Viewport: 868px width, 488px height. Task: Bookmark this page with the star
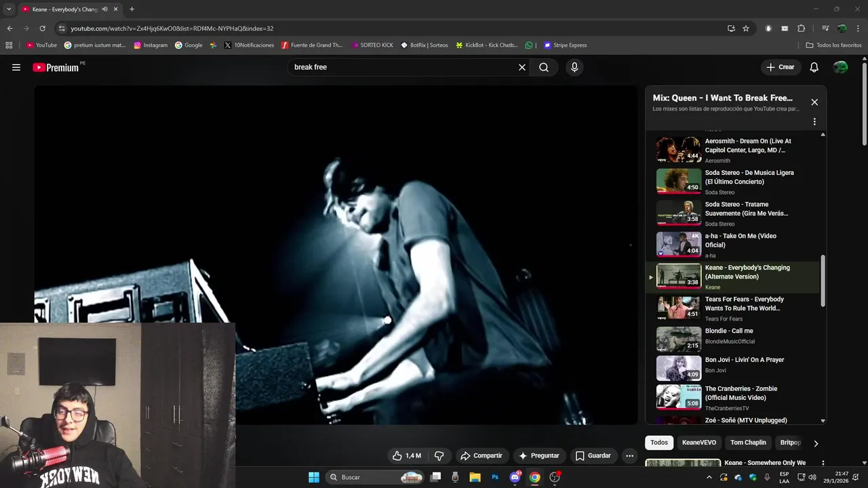746,28
